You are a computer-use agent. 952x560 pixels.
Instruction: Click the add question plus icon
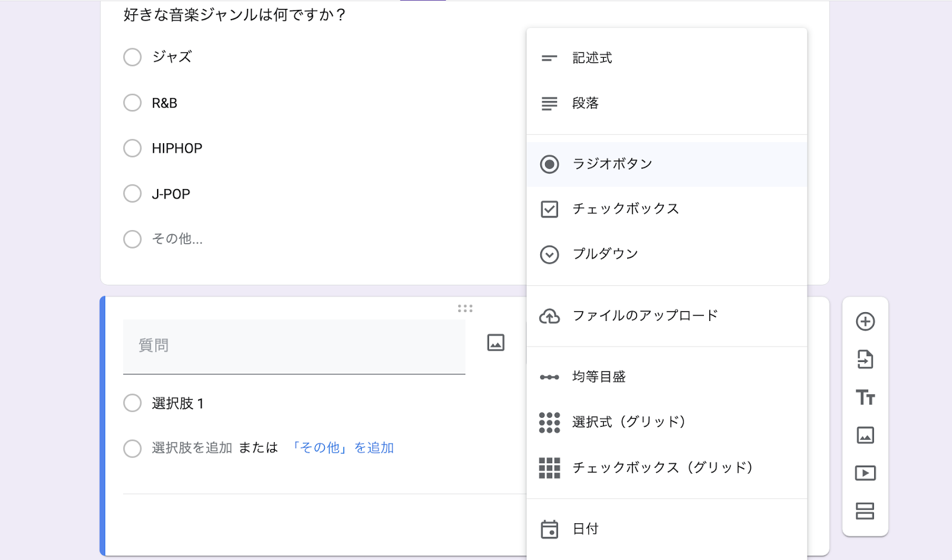(865, 322)
